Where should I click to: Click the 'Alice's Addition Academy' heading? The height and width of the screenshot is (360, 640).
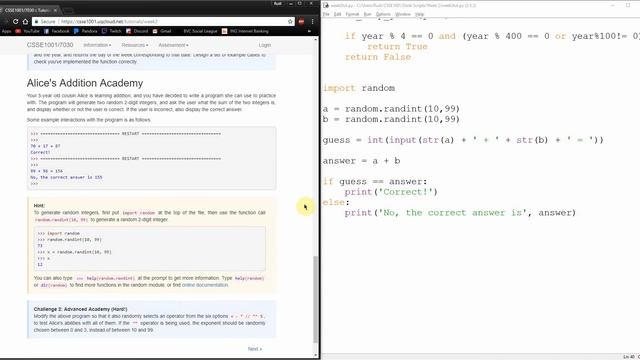pyautogui.click(x=85, y=83)
